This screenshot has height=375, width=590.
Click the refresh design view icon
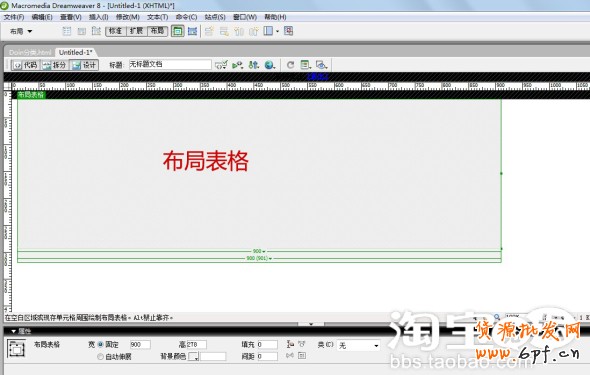290,65
